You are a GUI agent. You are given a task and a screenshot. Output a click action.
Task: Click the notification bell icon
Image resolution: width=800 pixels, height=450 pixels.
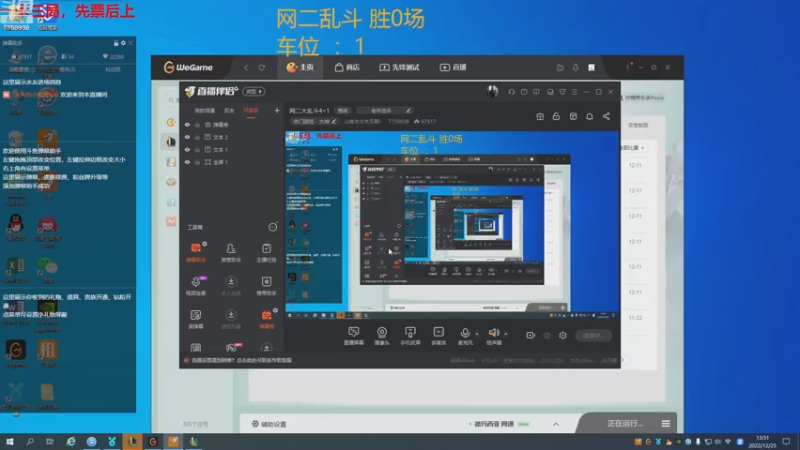[589, 116]
